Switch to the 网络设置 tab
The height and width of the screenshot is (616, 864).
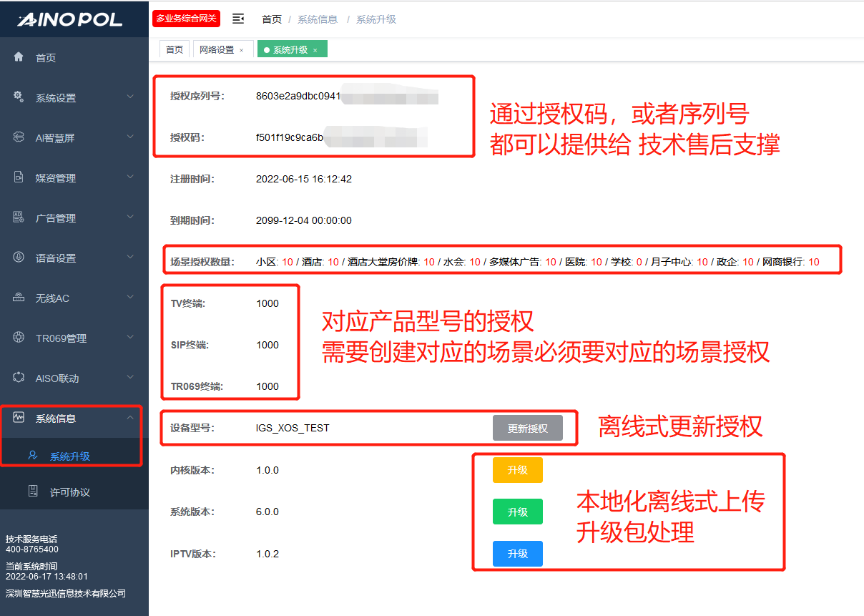click(217, 49)
